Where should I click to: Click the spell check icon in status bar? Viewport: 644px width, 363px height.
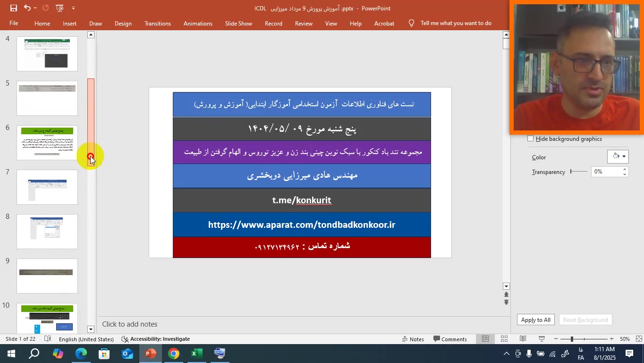[48, 339]
